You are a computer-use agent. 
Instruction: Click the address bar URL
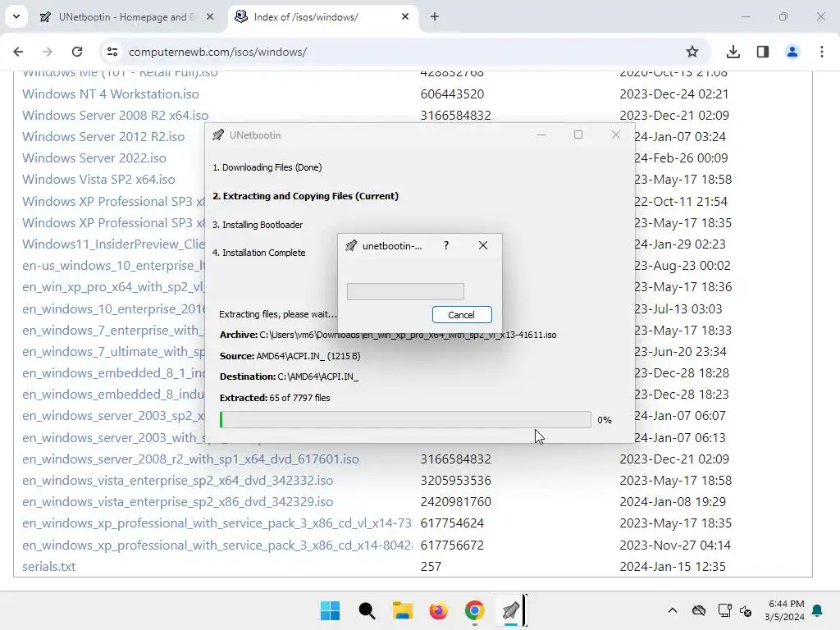click(217, 52)
